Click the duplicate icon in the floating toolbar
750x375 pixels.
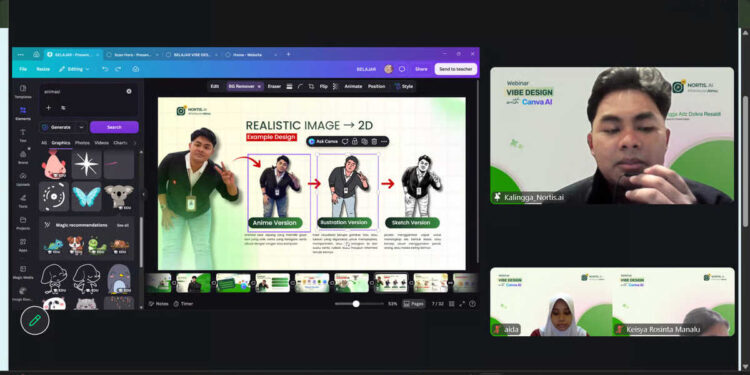[x=364, y=142]
